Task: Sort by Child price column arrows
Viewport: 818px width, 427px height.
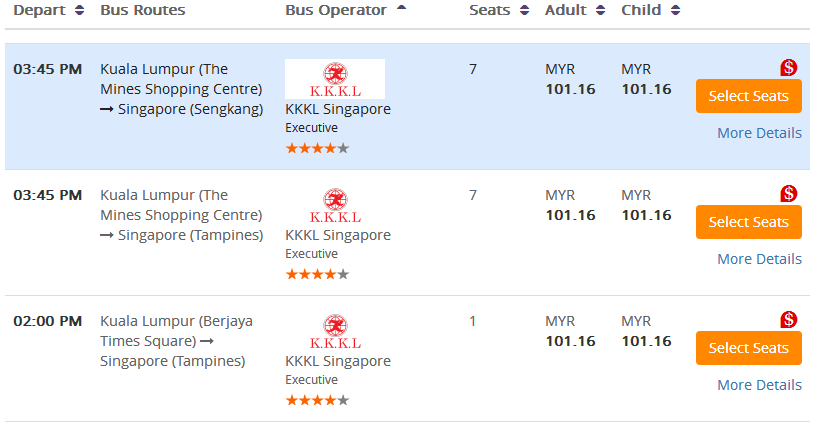Action: pos(676,11)
